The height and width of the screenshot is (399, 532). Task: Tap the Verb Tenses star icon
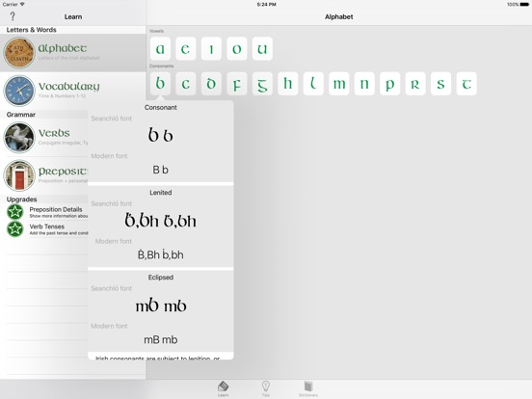15,228
